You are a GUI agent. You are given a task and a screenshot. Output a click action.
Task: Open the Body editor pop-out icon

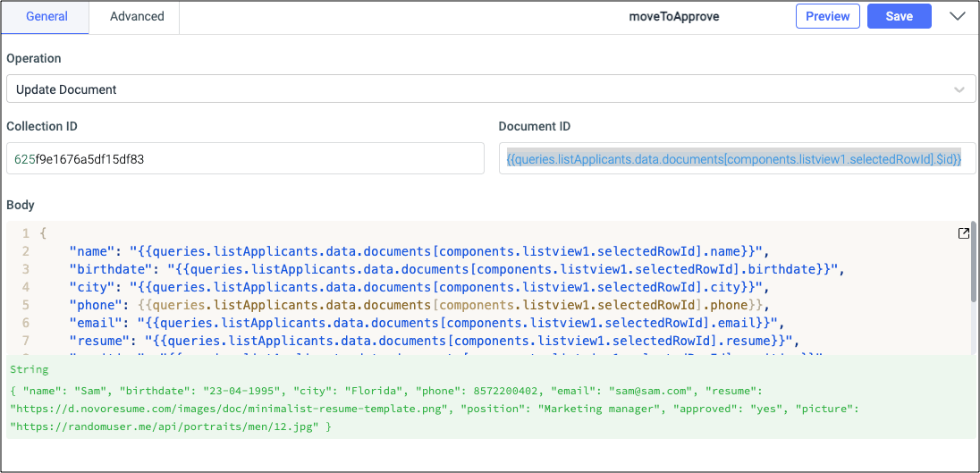click(x=963, y=233)
